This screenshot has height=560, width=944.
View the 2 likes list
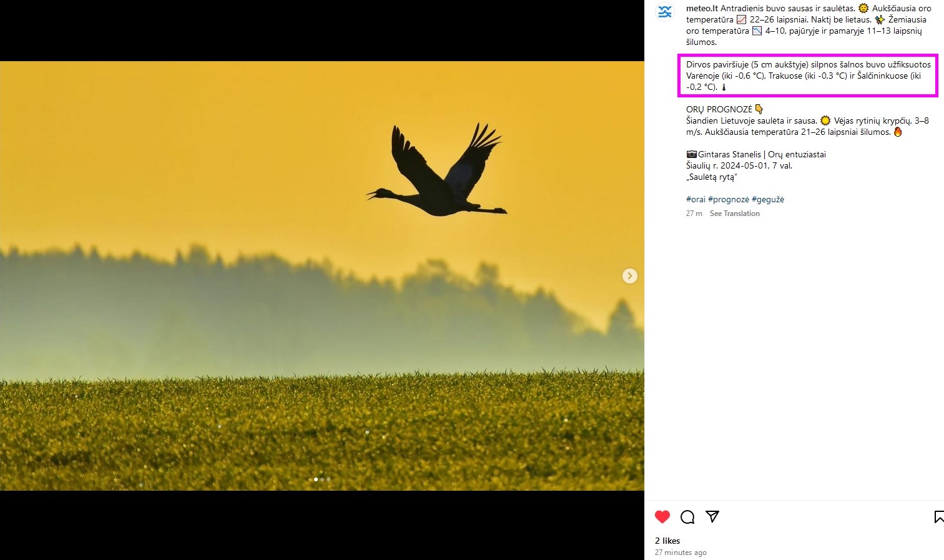[667, 541]
